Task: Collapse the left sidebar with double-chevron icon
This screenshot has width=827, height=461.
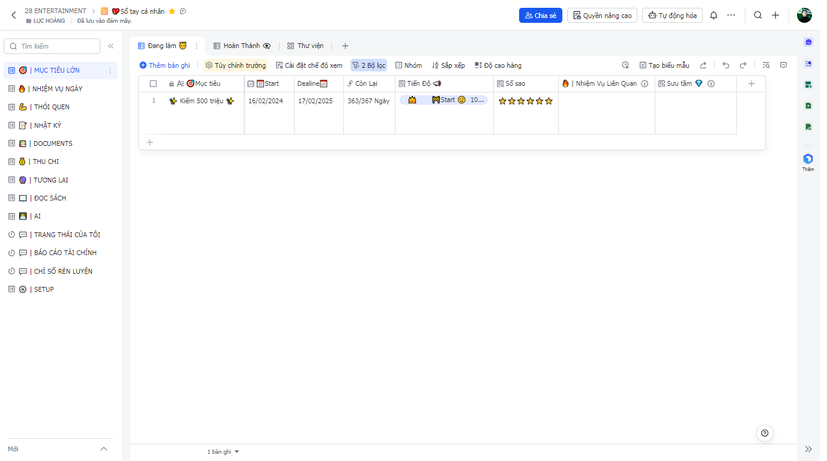Action: [x=111, y=46]
